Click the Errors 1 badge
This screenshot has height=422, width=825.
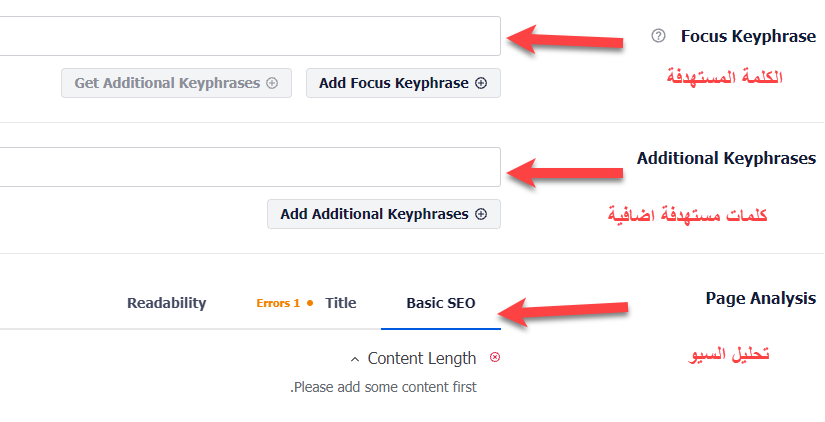click(x=278, y=303)
